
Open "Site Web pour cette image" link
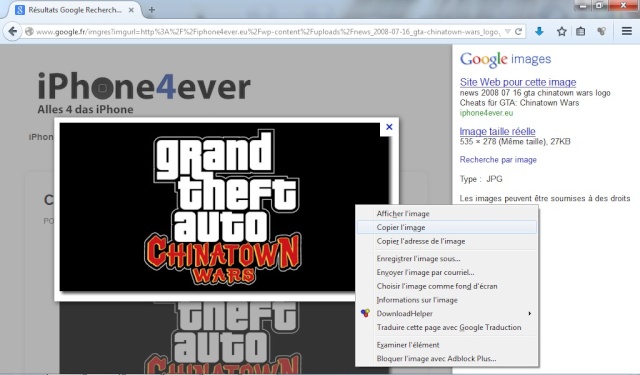[518, 82]
